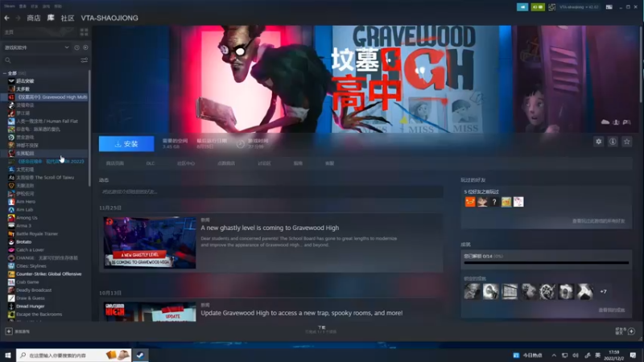Screen dimensions: 644x362
Task: Open the 社区 community tab
Action: pos(68,18)
